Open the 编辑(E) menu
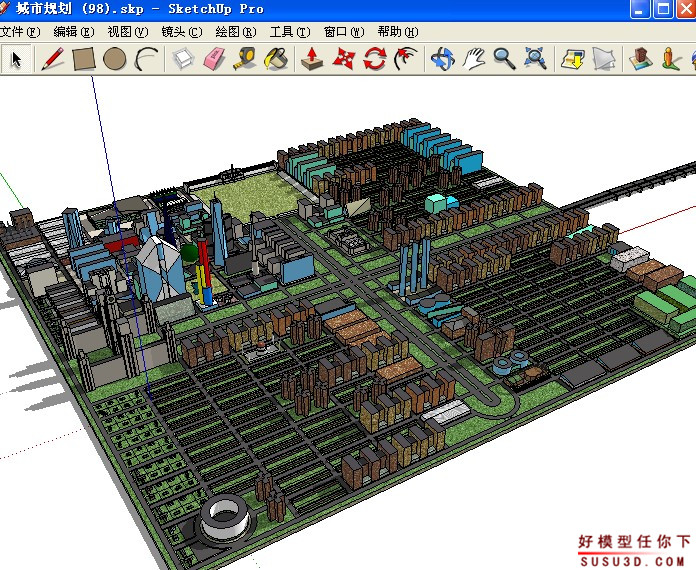 (x=74, y=32)
